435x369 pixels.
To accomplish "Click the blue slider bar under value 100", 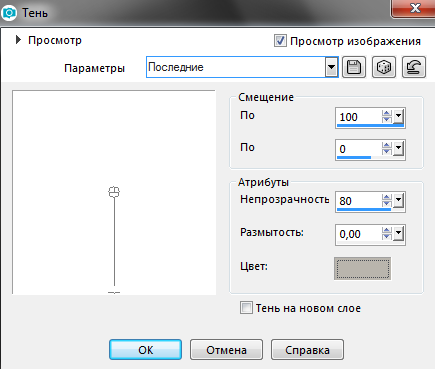I will 370,126.
